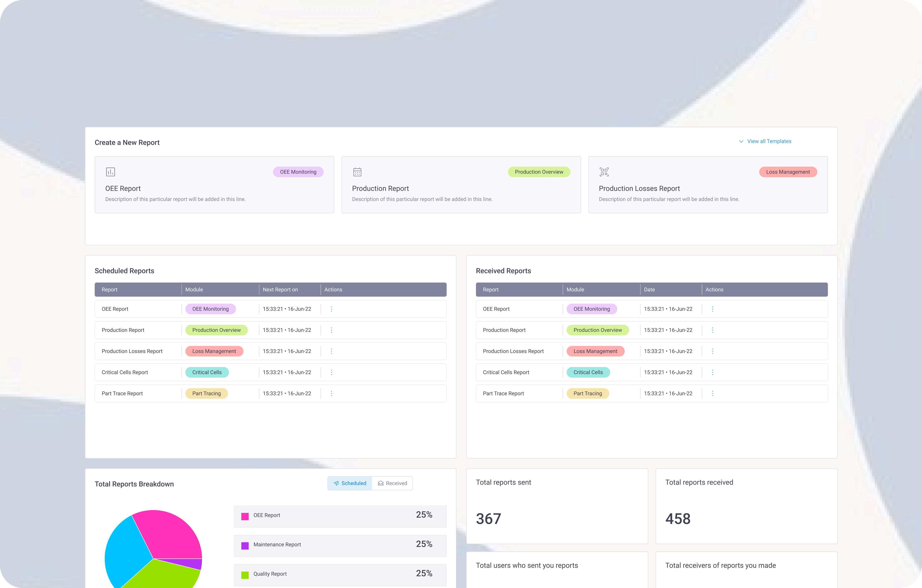Click Production Overview tag in Received Reports table
The width and height of the screenshot is (922, 588).
click(x=598, y=330)
